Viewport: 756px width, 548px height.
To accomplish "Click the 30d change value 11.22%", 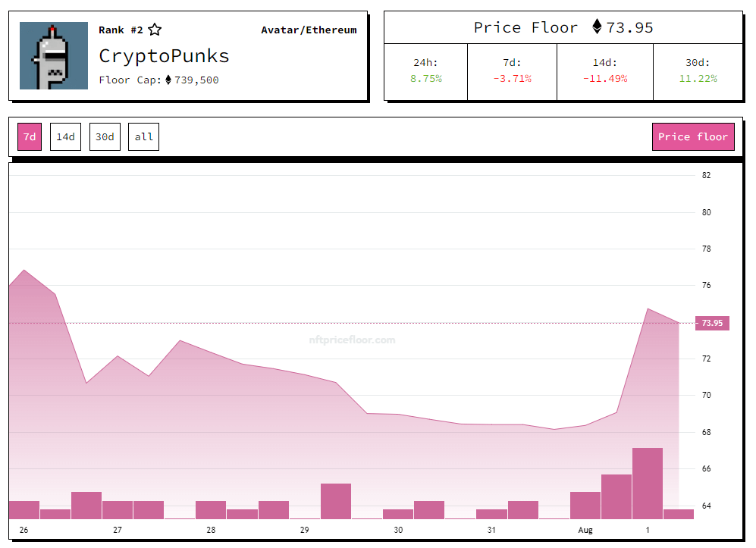I will [698, 78].
